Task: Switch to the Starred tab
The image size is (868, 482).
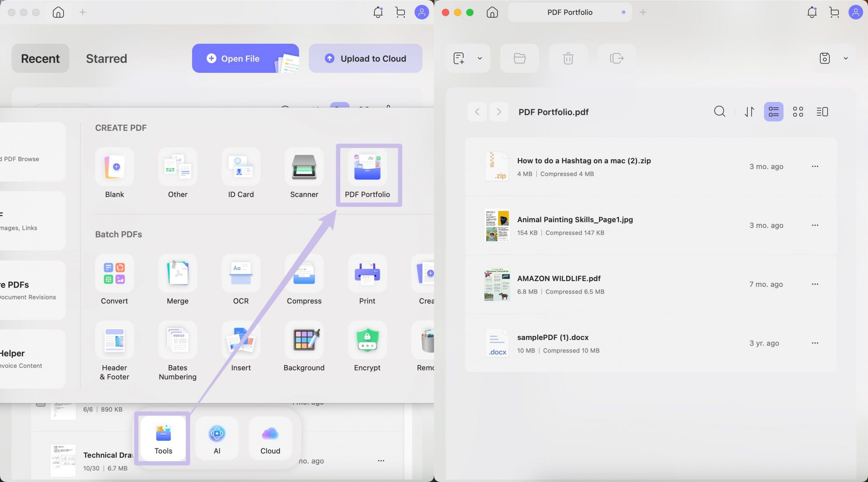Action: (x=106, y=58)
